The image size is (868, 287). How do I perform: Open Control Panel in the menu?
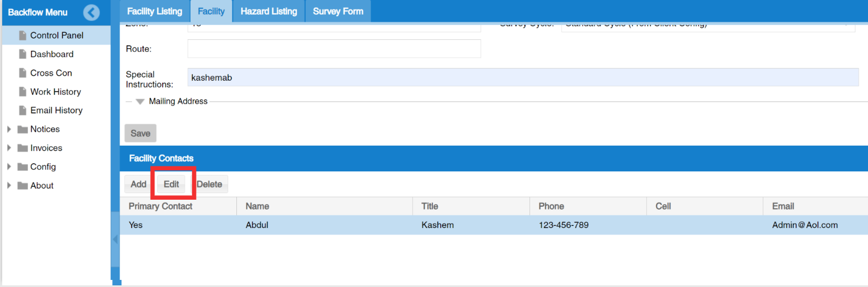[x=57, y=35]
